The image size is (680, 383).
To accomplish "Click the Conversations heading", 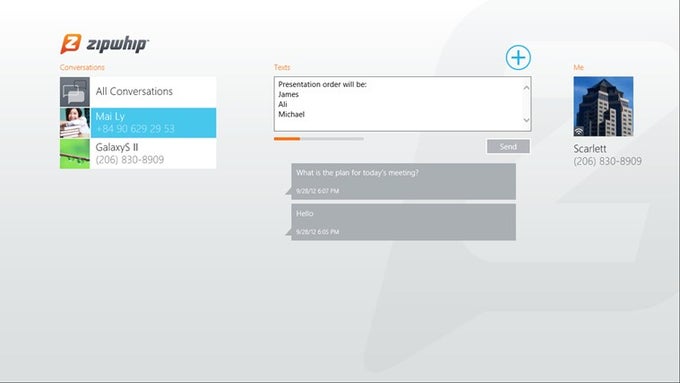I will [x=82, y=67].
